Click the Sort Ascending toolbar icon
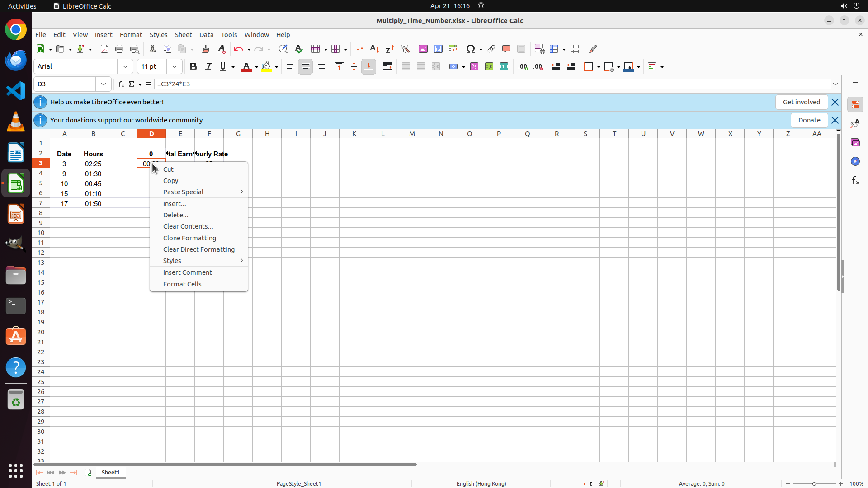This screenshot has width=868, height=488. (374, 49)
